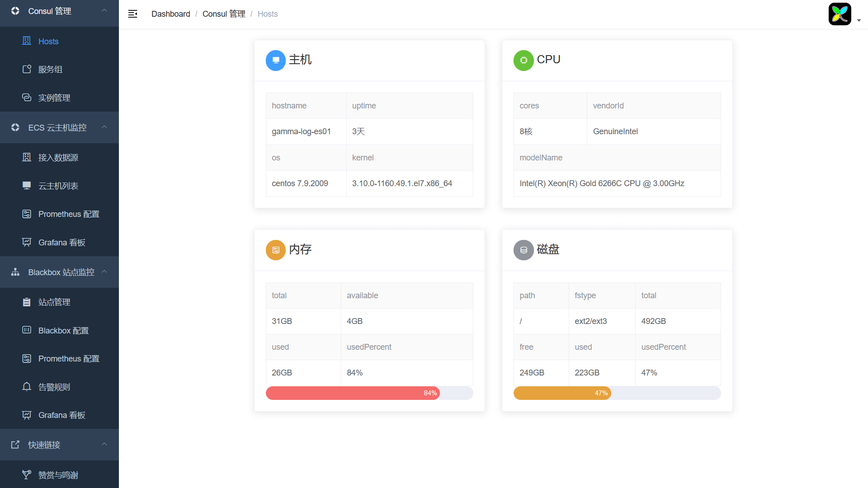The image size is (868, 488).
Task: Click the 赞赏与鸣谢 icon
Action: point(27,475)
